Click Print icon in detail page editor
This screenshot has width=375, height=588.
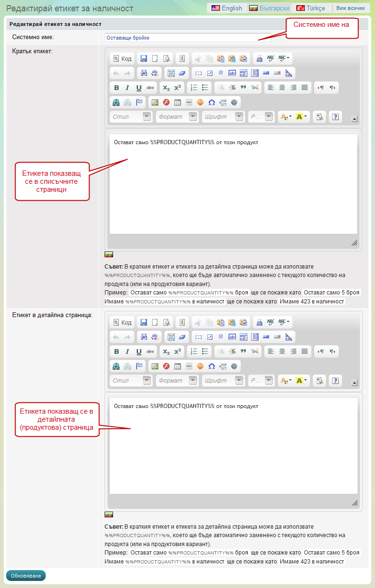click(x=259, y=322)
